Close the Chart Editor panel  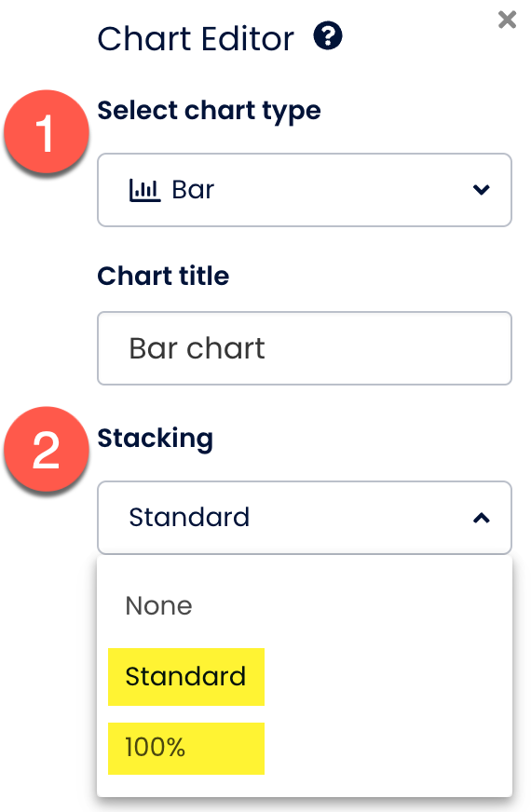pyautogui.click(x=507, y=20)
